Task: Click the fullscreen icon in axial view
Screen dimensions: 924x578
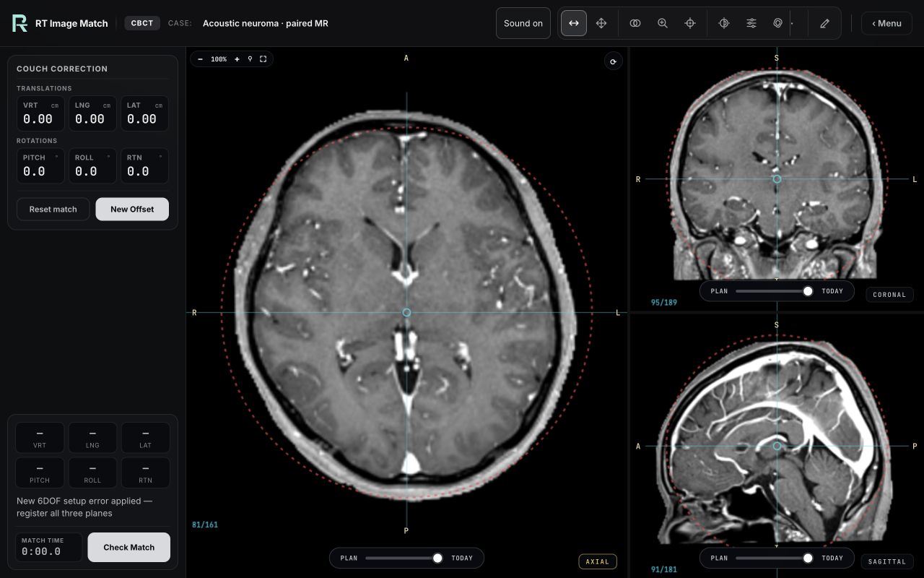Action: coord(263,59)
